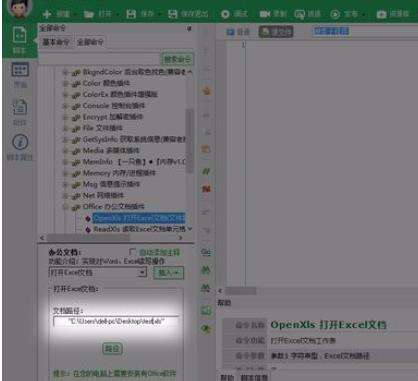This screenshot has height=381, width=418.
Task: Click the info icon in the left sidebar
Action: click(x=20, y=142)
